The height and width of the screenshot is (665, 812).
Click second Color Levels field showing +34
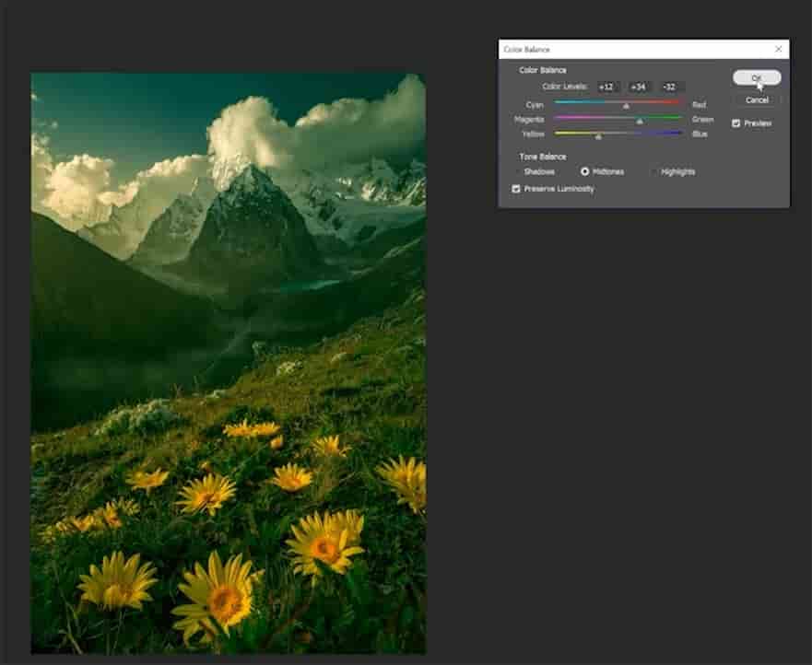pyautogui.click(x=638, y=87)
